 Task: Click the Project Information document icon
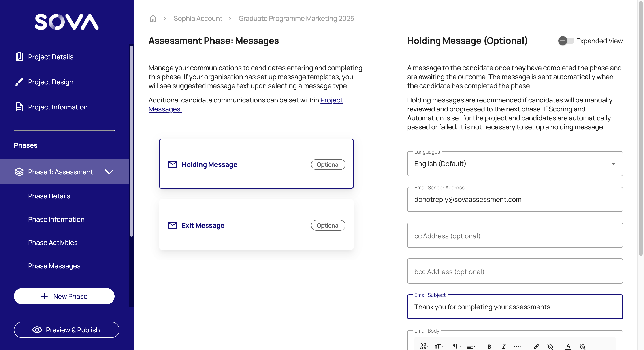pos(19,107)
